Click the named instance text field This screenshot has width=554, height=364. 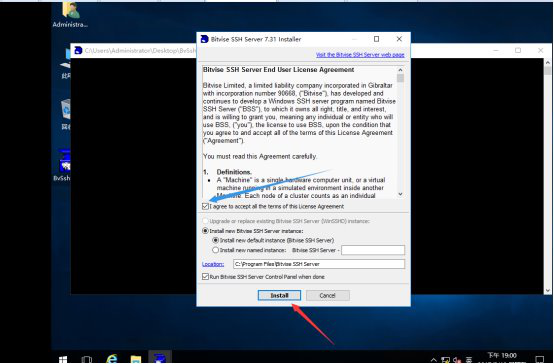click(373, 250)
